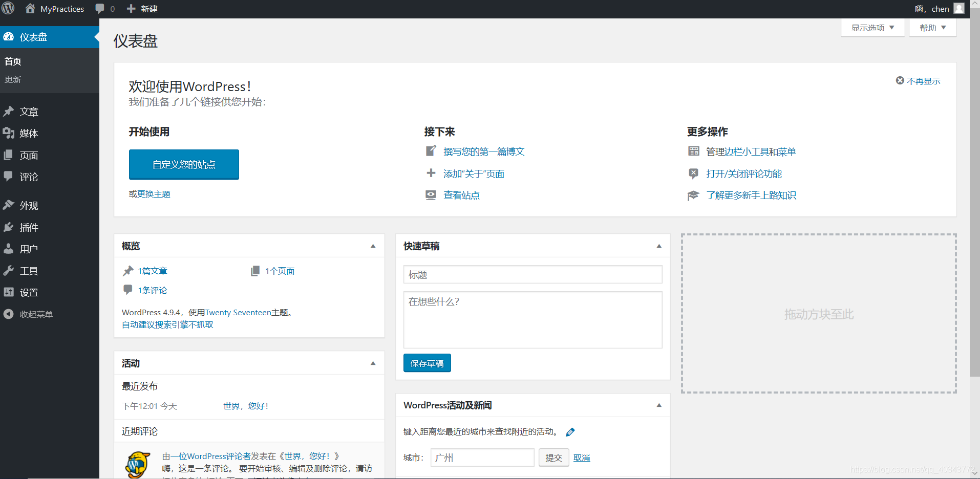
Task: Click the plus icon beside 添加"关于"页面
Action: click(x=431, y=173)
